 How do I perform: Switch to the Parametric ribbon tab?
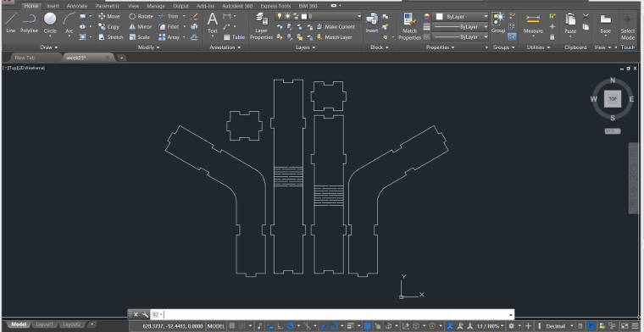pos(108,6)
